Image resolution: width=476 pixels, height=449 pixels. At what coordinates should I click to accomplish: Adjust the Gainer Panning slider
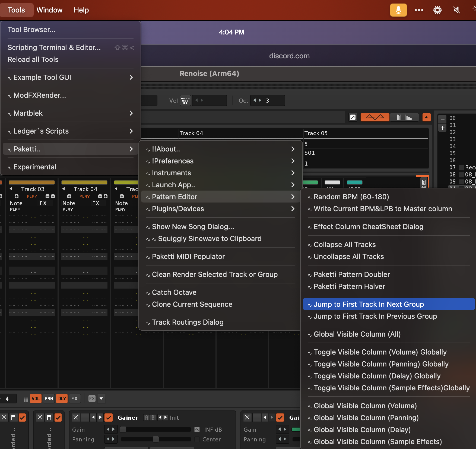(x=156, y=439)
